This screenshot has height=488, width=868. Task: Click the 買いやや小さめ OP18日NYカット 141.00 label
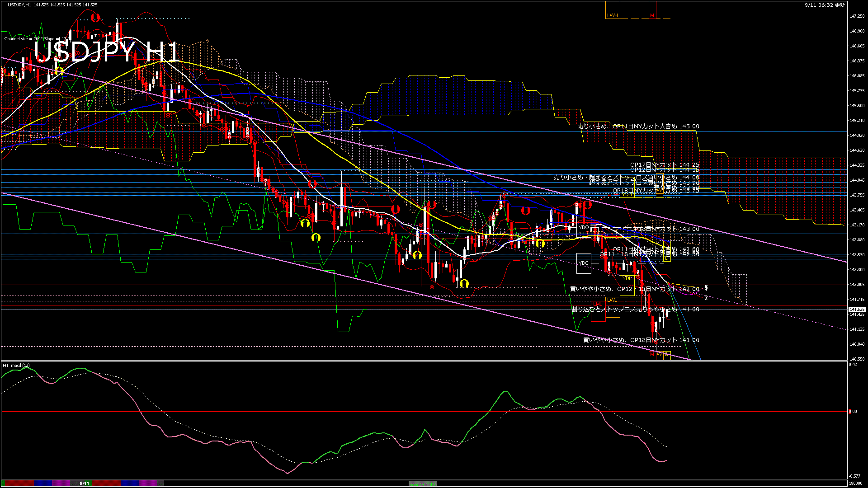(641, 340)
